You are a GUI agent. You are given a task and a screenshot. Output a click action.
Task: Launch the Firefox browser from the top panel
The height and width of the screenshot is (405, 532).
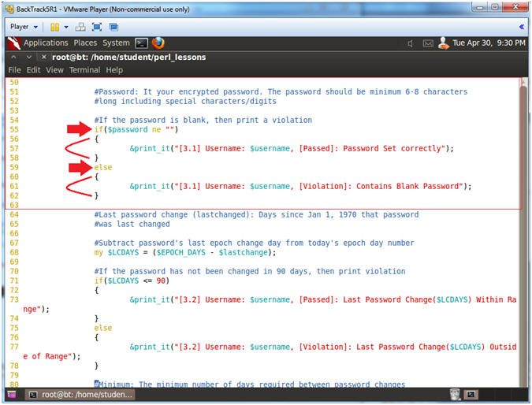(x=158, y=43)
